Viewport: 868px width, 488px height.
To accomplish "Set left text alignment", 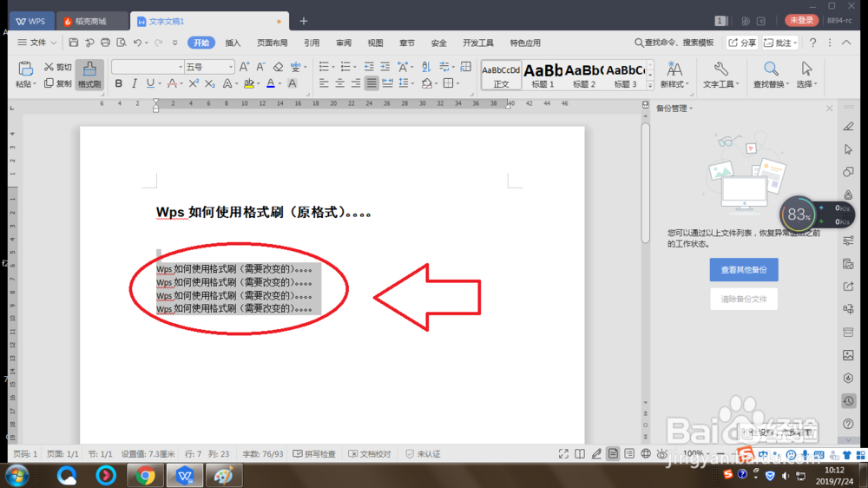I will (324, 83).
